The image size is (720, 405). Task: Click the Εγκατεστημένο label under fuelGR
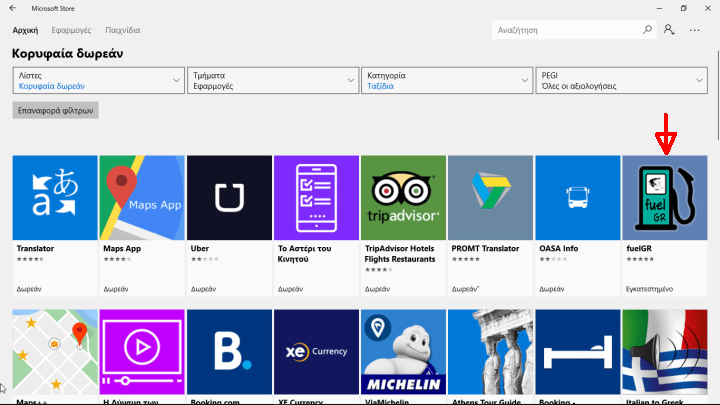(649, 289)
